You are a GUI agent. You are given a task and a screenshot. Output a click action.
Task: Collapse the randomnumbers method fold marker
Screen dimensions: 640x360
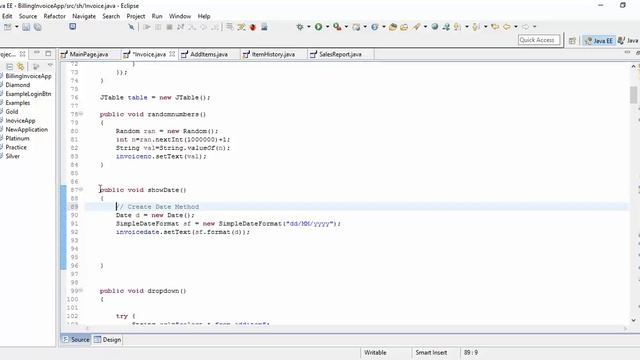pyautogui.click(x=81, y=114)
